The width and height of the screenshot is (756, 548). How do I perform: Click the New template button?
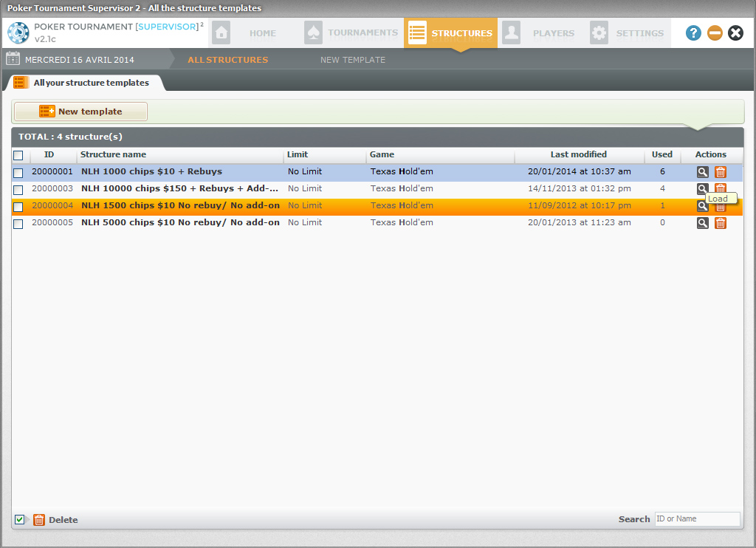[80, 112]
